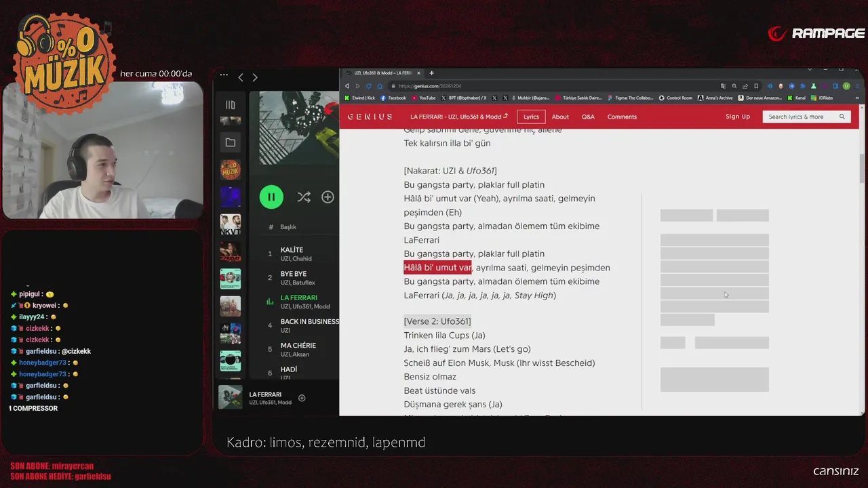Pause playback with the green Spotify button
Image resolution: width=868 pixels, height=488 pixels.
[x=271, y=197]
